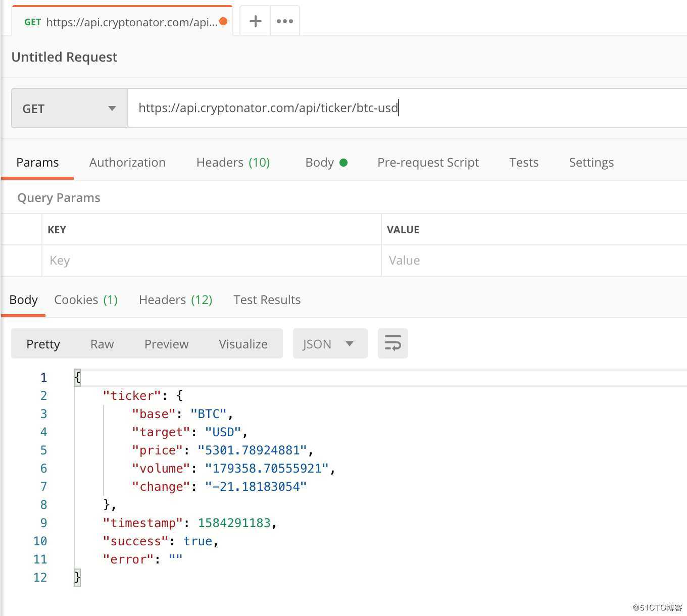687x616 pixels.
Task: Click the query param Key field
Action: tap(211, 261)
